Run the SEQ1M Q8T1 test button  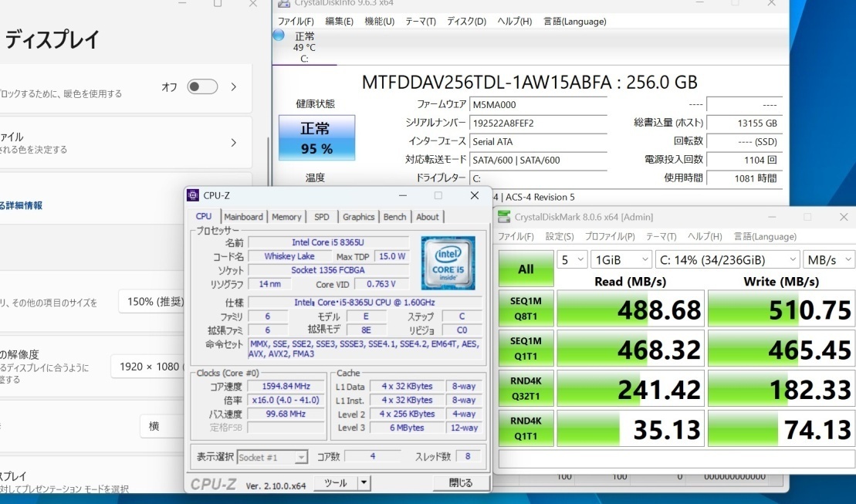(x=526, y=309)
